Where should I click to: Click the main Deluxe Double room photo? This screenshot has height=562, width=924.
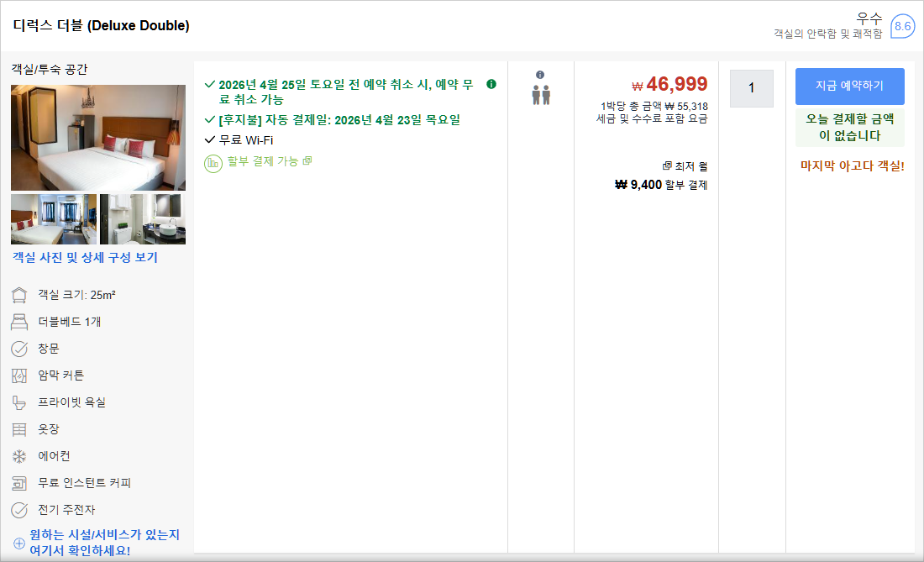98,139
